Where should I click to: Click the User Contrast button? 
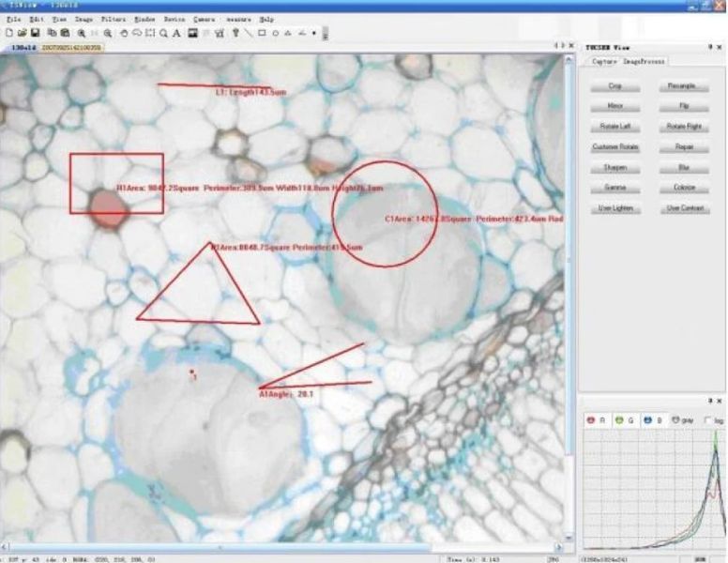tap(685, 208)
